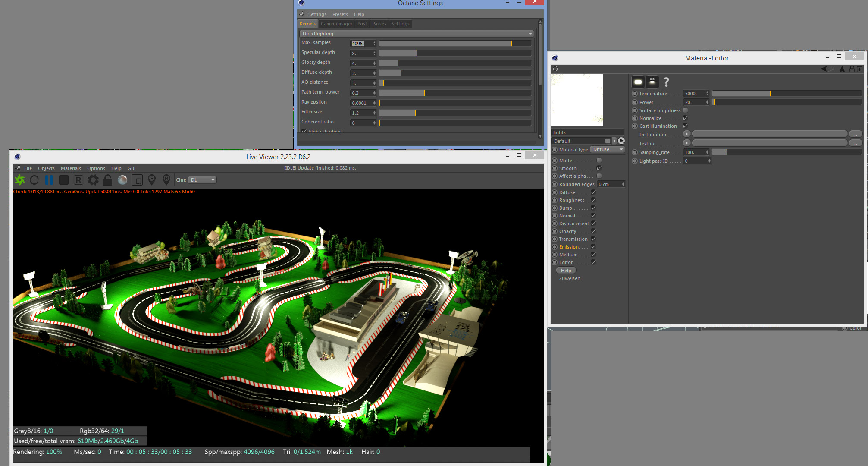
Task: Switch to the CameraImager tab
Action: (336, 24)
